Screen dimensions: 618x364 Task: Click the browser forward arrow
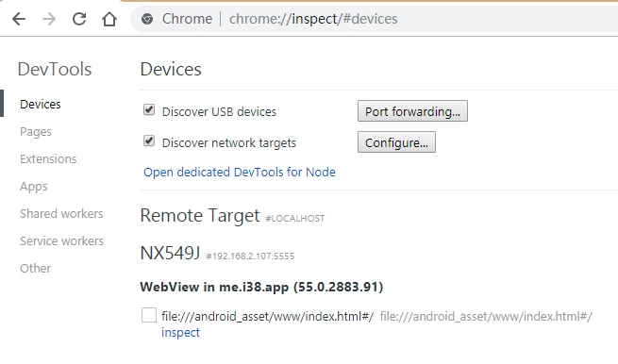click(x=49, y=19)
